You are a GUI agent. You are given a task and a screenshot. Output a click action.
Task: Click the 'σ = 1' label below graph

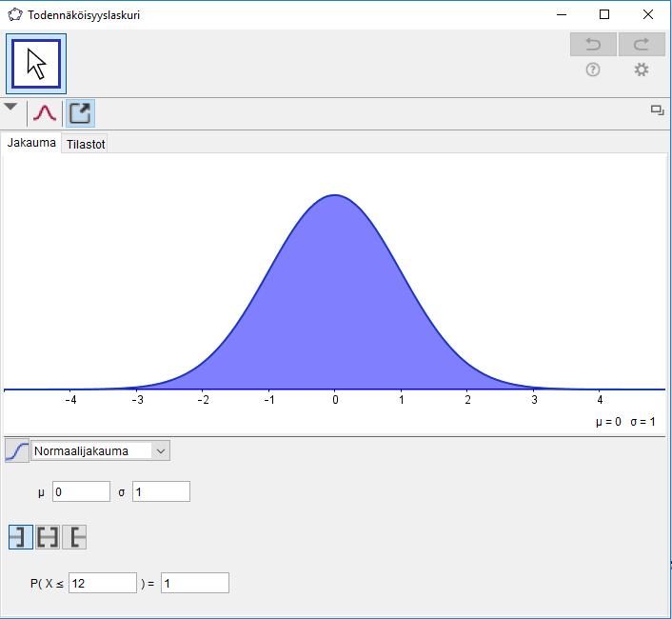tap(642, 422)
